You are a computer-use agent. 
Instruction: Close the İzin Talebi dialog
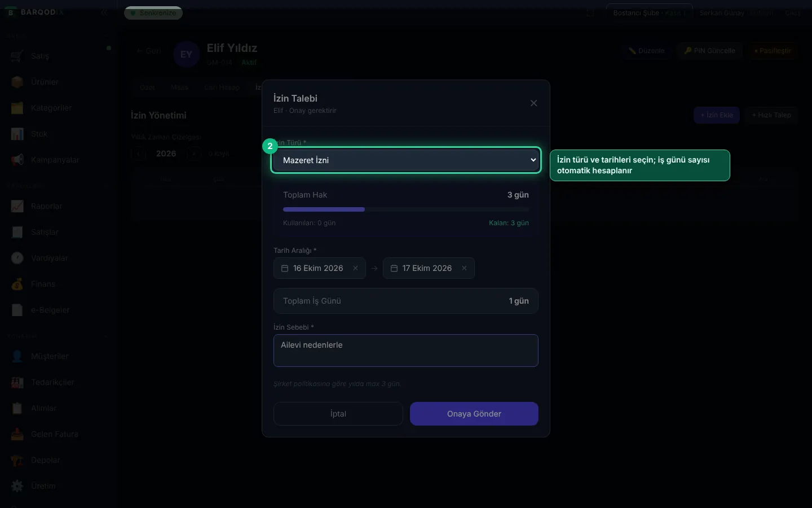coord(533,103)
